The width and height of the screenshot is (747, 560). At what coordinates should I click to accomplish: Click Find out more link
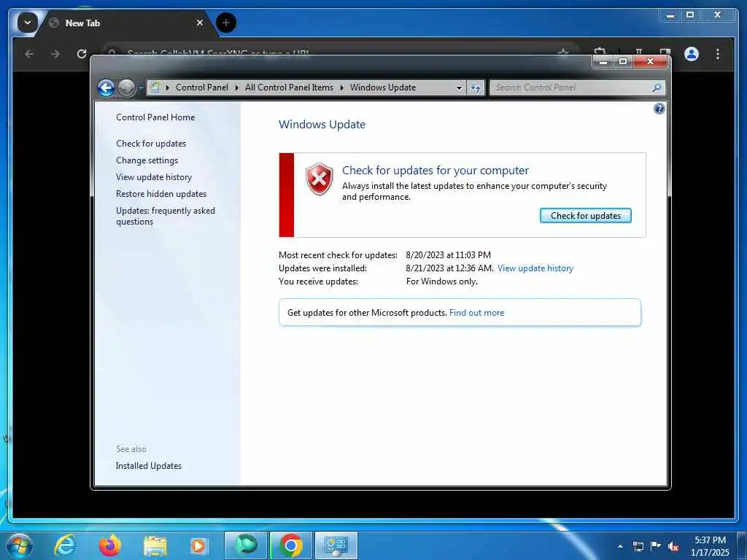point(476,313)
